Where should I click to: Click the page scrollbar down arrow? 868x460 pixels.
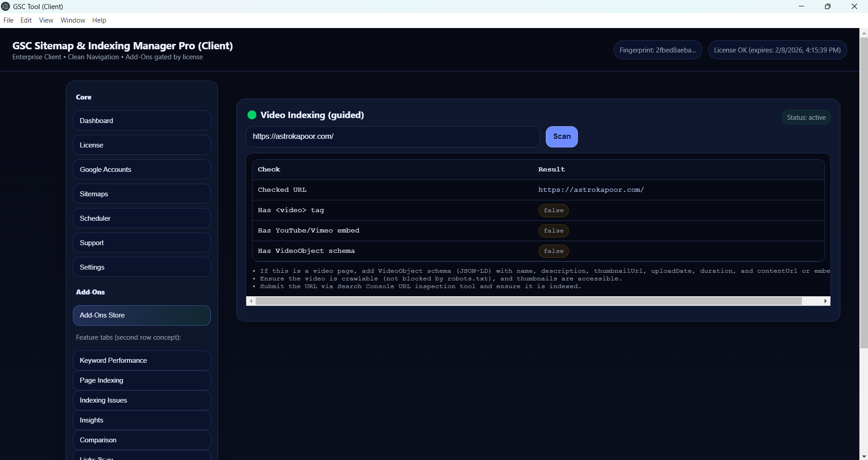coord(863,456)
